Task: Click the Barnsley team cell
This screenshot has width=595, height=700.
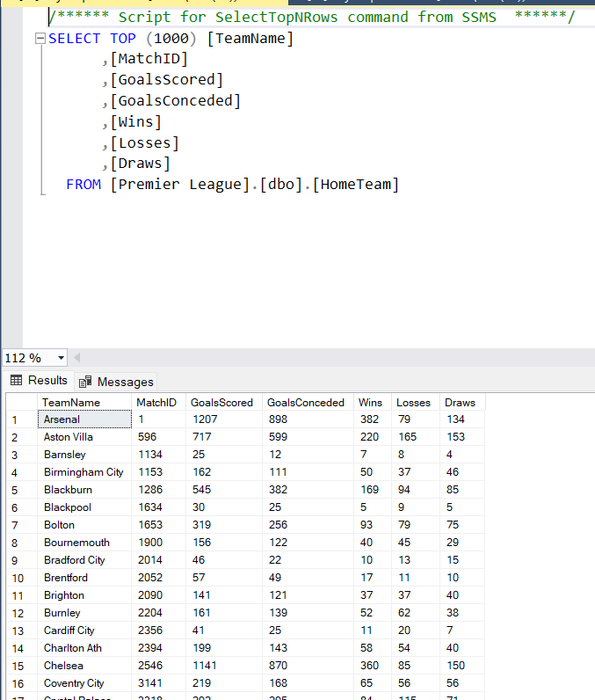Action: click(84, 455)
